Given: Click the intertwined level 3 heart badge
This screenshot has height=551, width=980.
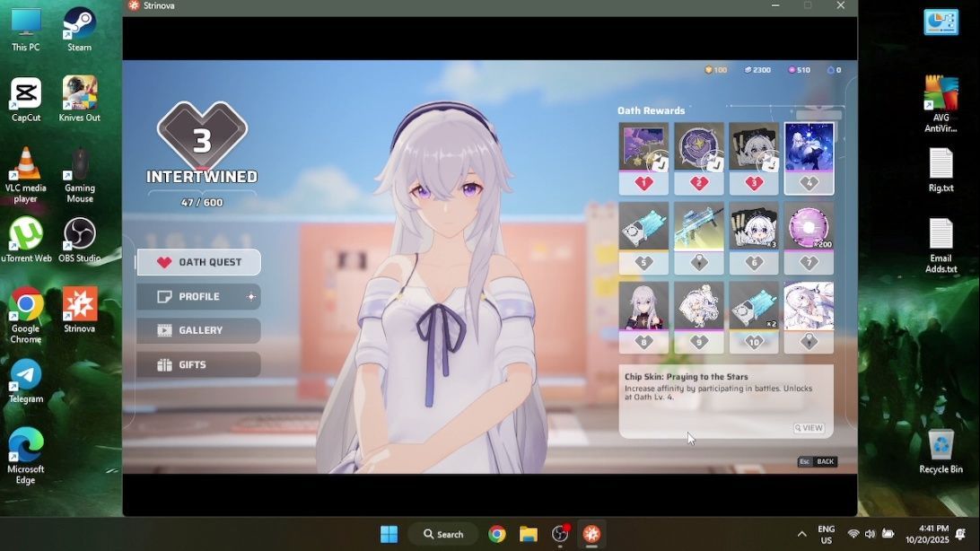Looking at the screenshot, I should point(202,137).
